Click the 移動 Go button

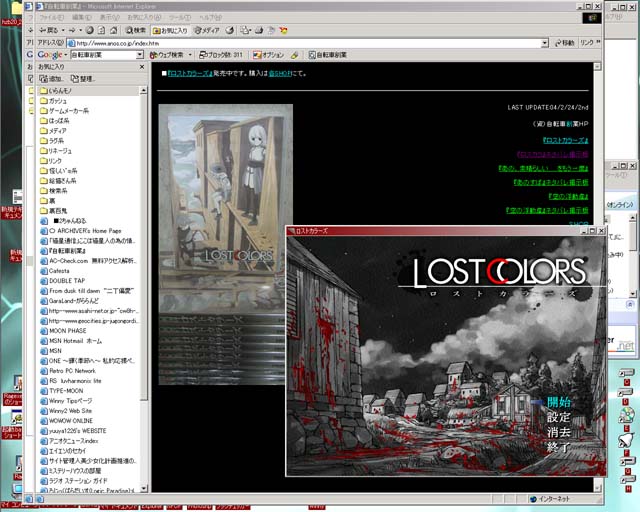coord(565,43)
